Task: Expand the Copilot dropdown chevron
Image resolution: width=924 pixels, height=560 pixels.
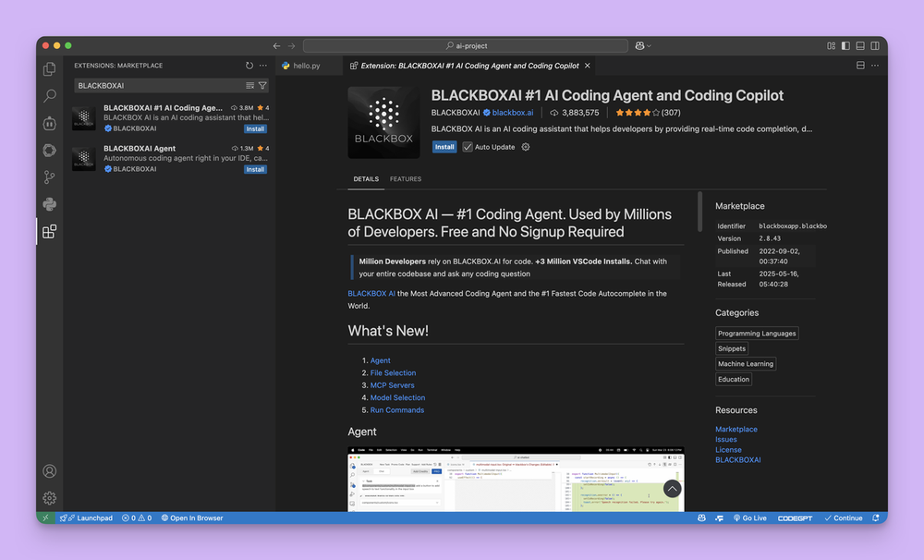Action: (649, 45)
